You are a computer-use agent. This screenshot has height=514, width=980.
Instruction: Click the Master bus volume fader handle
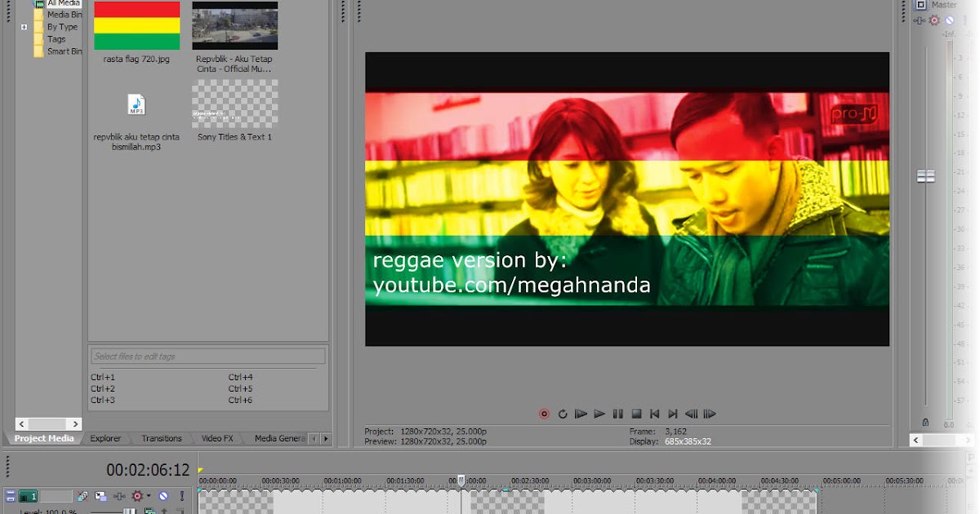(925, 176)
